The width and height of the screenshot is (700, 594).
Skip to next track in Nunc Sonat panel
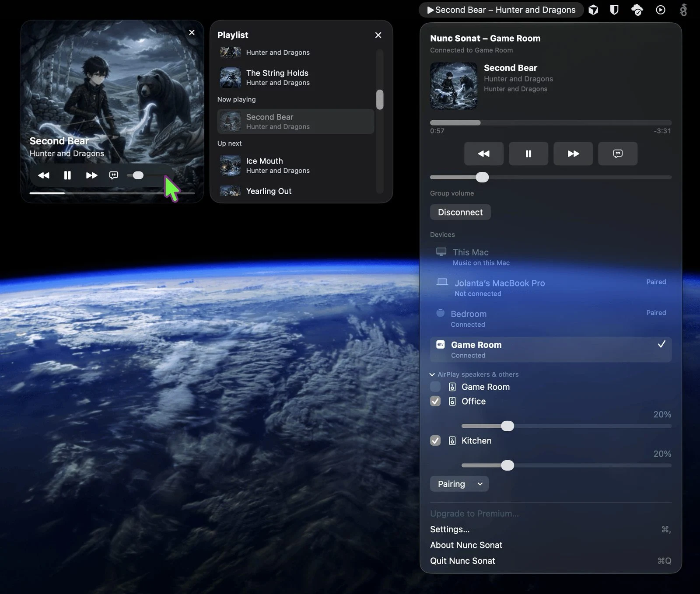point(573,154)
